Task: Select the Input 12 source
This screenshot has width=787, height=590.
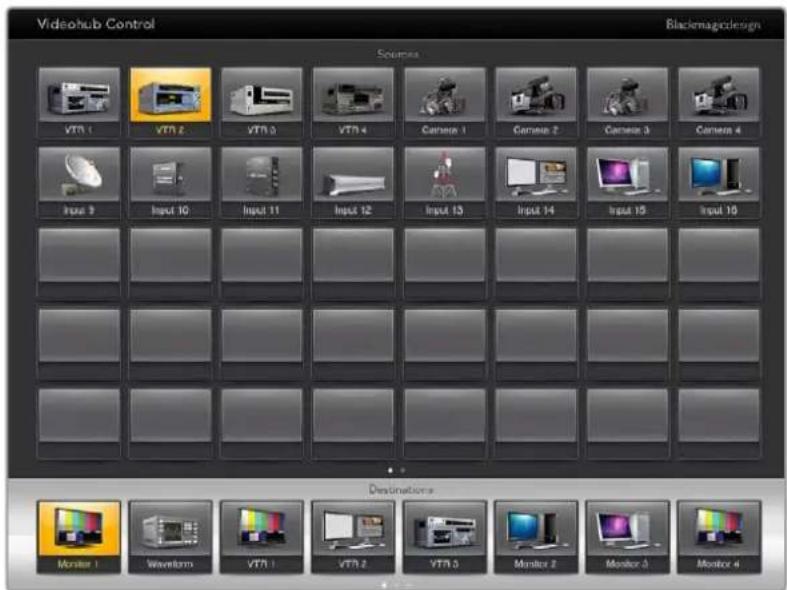Action: [x=353, y=183]
